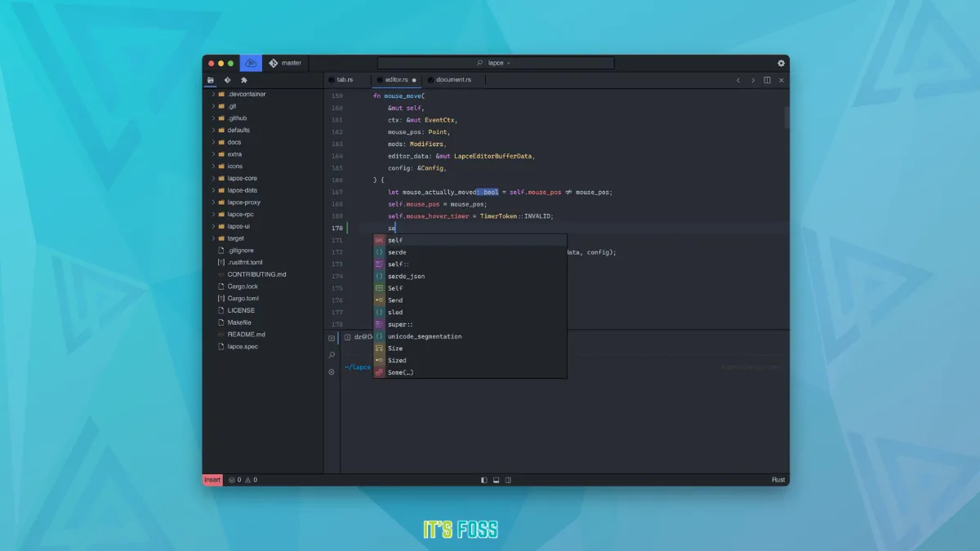Choose the capitalized 'Self' completion suggestion
The image size is (980, 551).
pos(470,288)
